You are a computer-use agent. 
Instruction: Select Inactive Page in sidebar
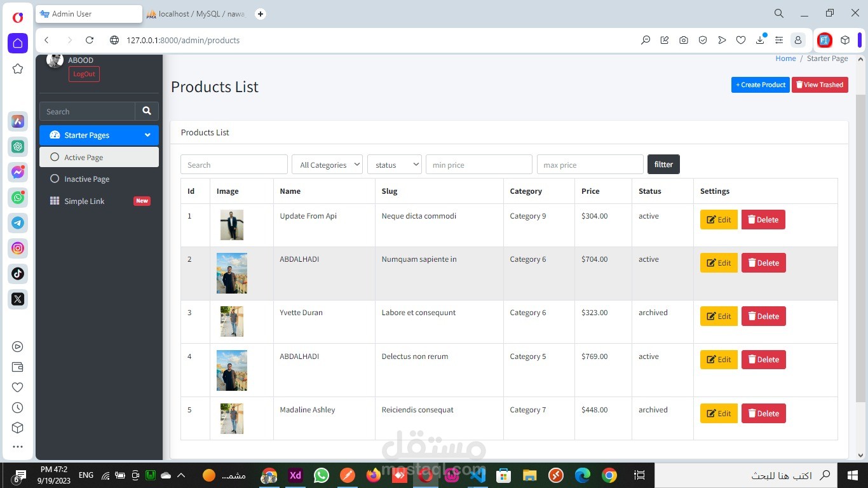coord(99,179)
